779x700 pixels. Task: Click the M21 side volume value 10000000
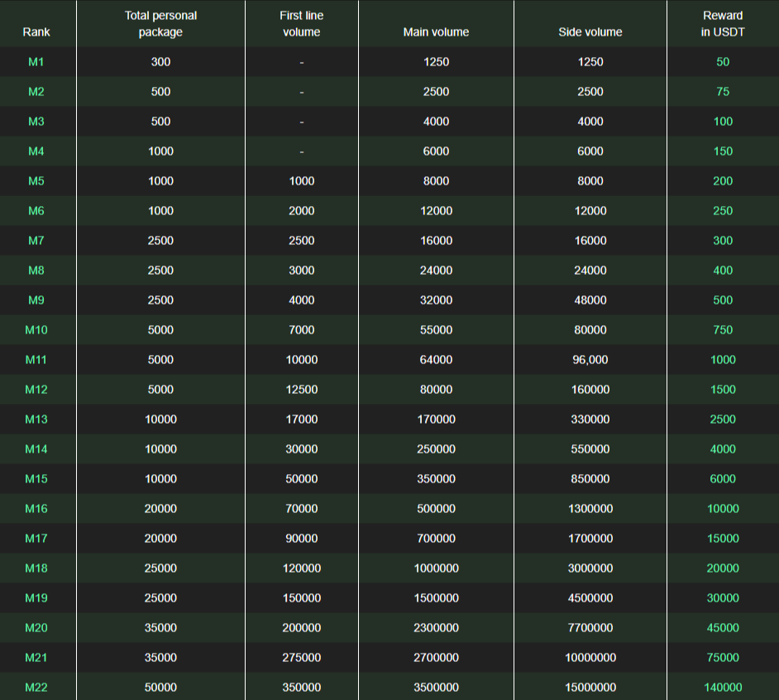point(590,658)
